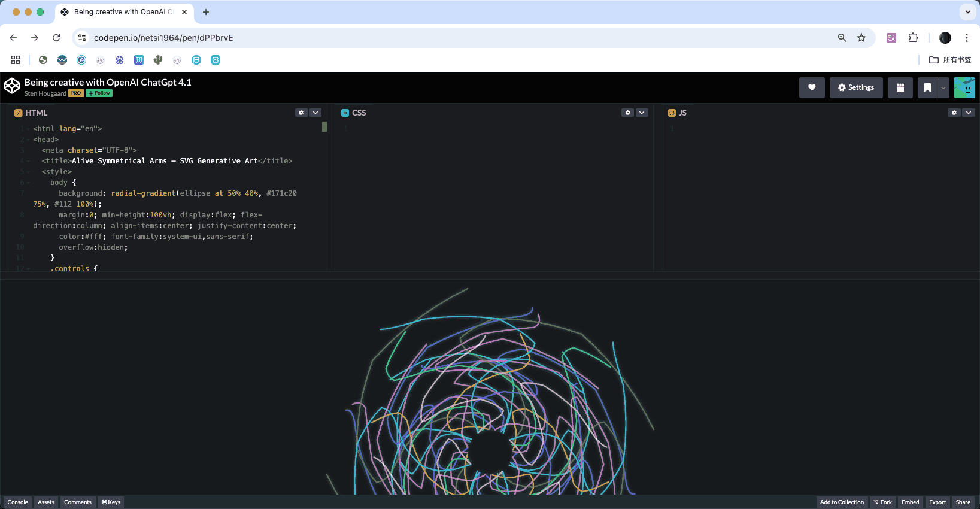
Task: Expand the CSS editor dropdown chevron
Action: (x=642, y=113)
